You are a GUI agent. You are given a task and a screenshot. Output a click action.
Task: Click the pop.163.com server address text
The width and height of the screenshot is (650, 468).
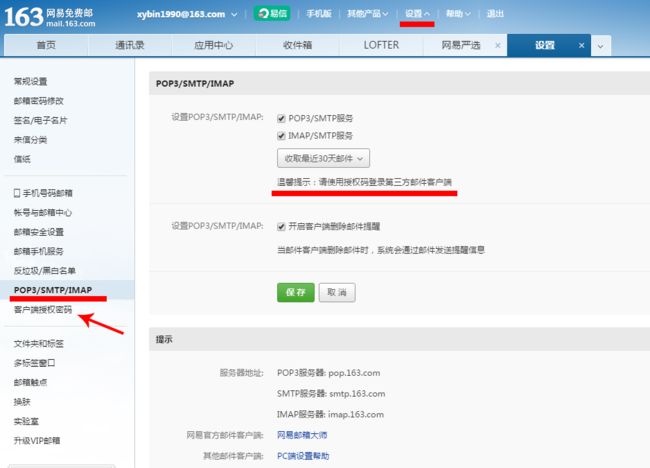point(354,373)
